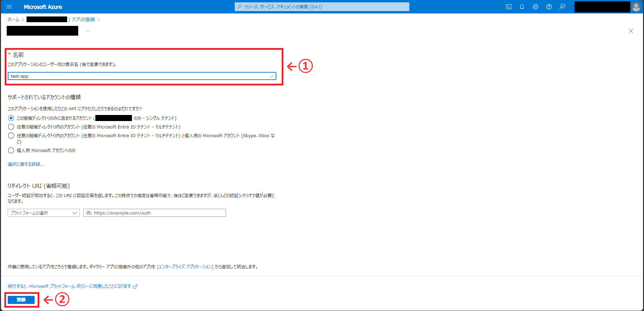Image resolution: width=644 pixels, height=311 pixels.
Task: Send feedback using the feedback icon
Action: coord(562,7)
